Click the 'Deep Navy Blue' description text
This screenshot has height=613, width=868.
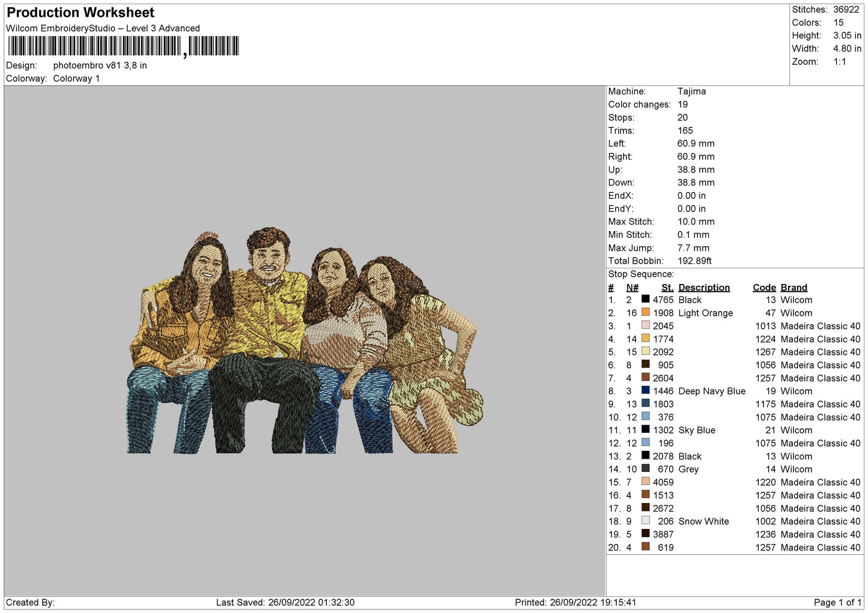coord(712,391)
